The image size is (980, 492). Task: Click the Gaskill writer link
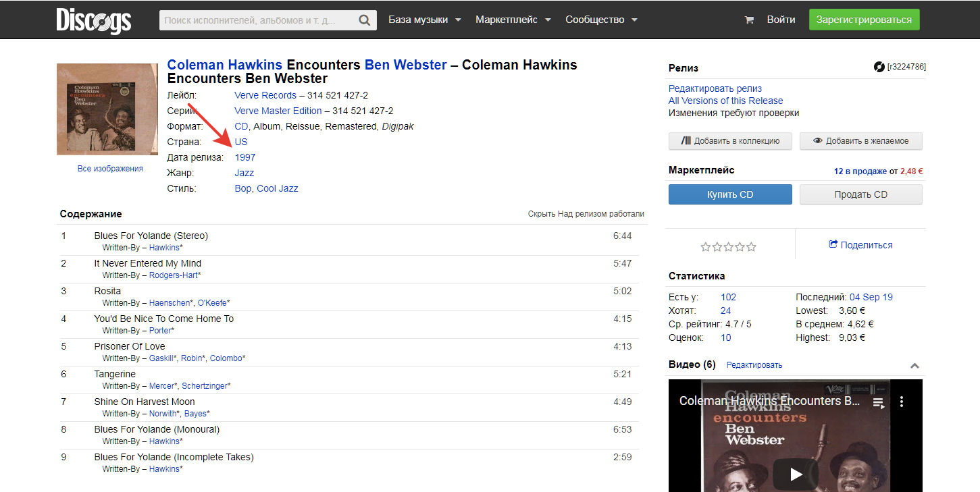click(x=161, y=358)
